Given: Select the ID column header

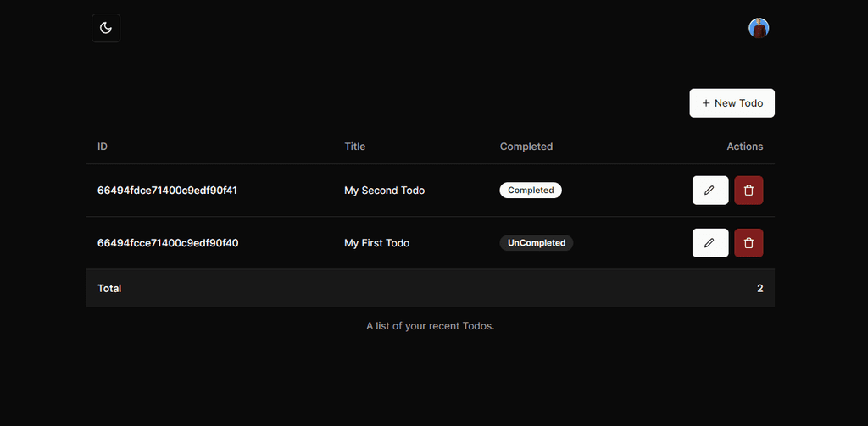Looking at the screenshot, I should pyautogui.click(x=103, y=147).
